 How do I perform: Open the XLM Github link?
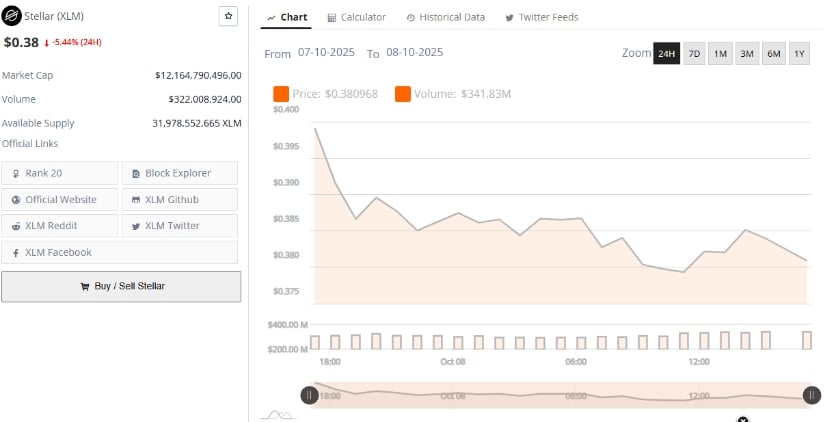[x=180, y=199]
